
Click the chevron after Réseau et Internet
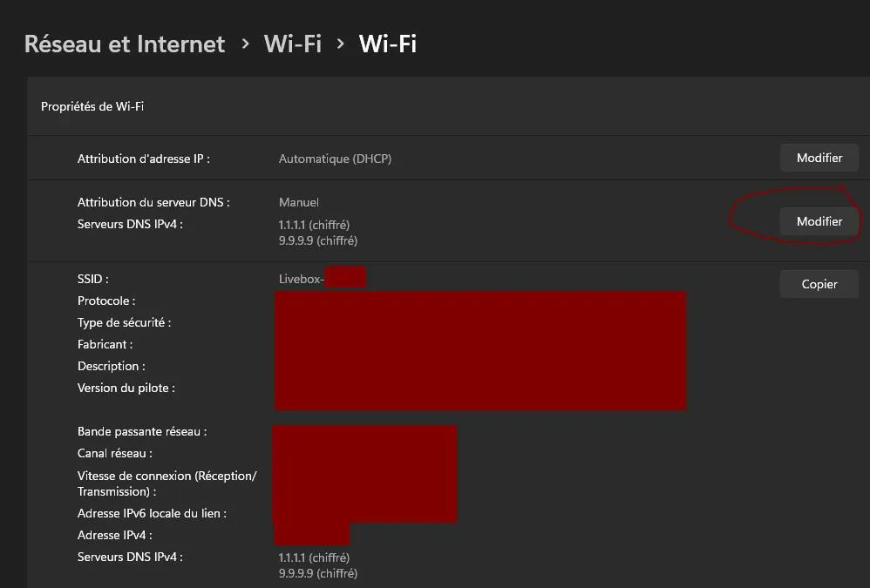pos(245,44)
